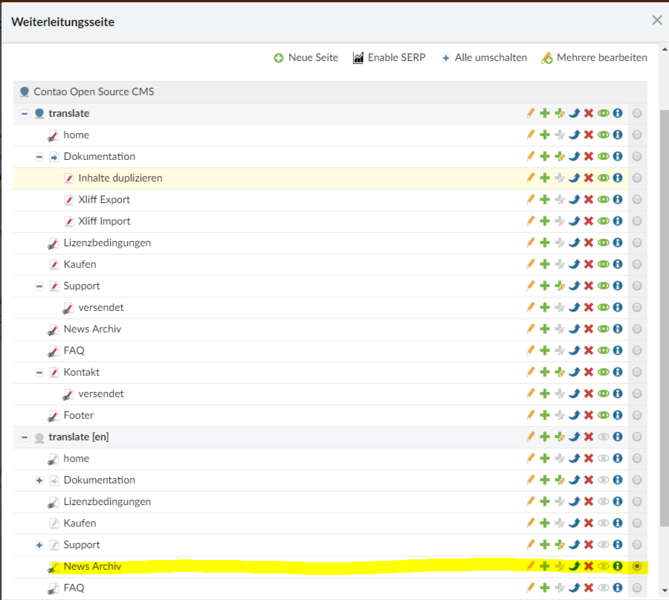Viewport: 669px width, 600px height.
Task: Duplicate Kontakt with subpages
Action: (560, 372)
